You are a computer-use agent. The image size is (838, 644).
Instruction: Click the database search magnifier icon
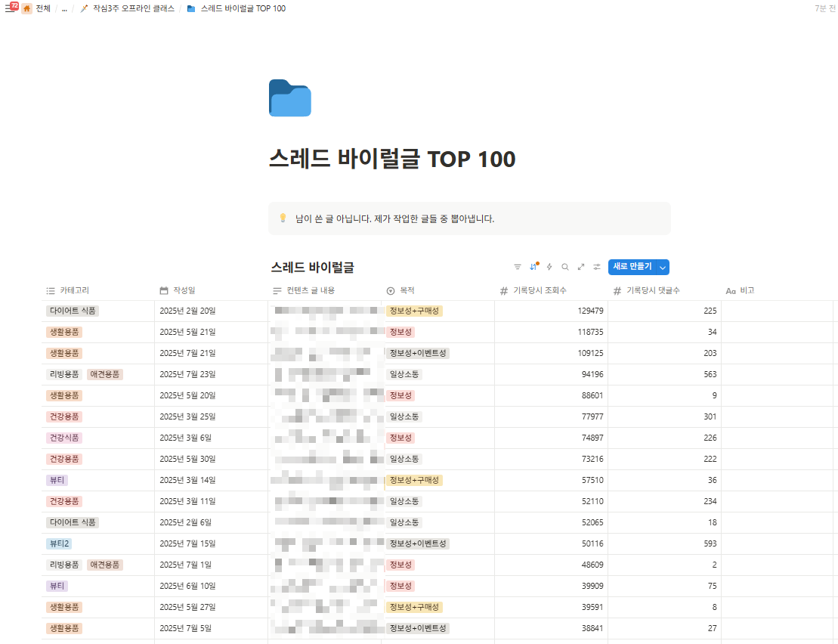(x=565, y=267)
